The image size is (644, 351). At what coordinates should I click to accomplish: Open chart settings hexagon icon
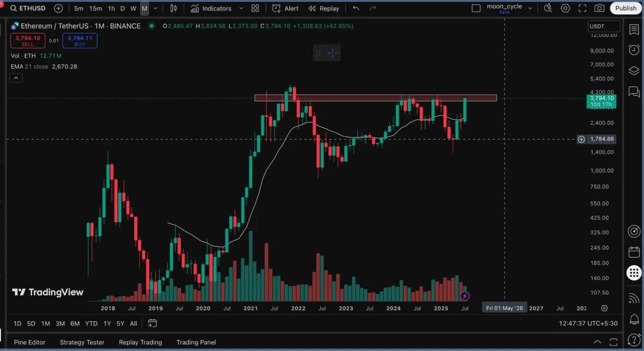coord(566,8)
